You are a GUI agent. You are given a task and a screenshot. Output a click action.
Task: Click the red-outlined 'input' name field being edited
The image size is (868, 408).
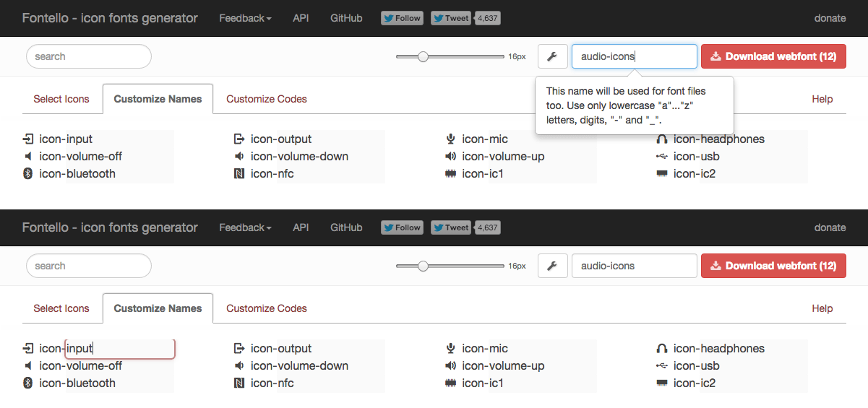tap(120, 349)
